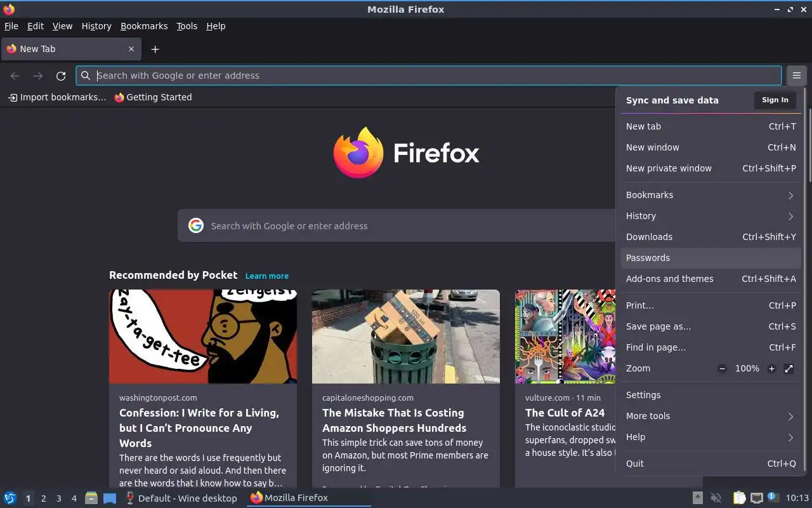Select Save page as...
Image resolution: width=812 pixels, height=508 pixels.
coord(710,326)
